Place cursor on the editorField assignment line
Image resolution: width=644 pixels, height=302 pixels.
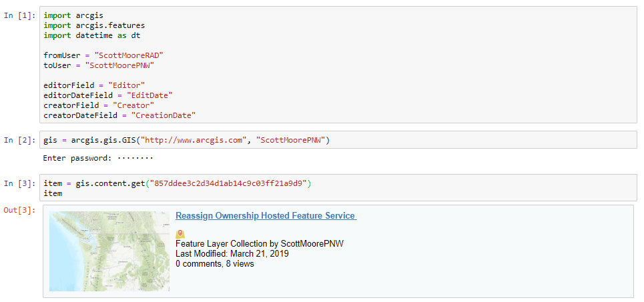click(94, 85)
